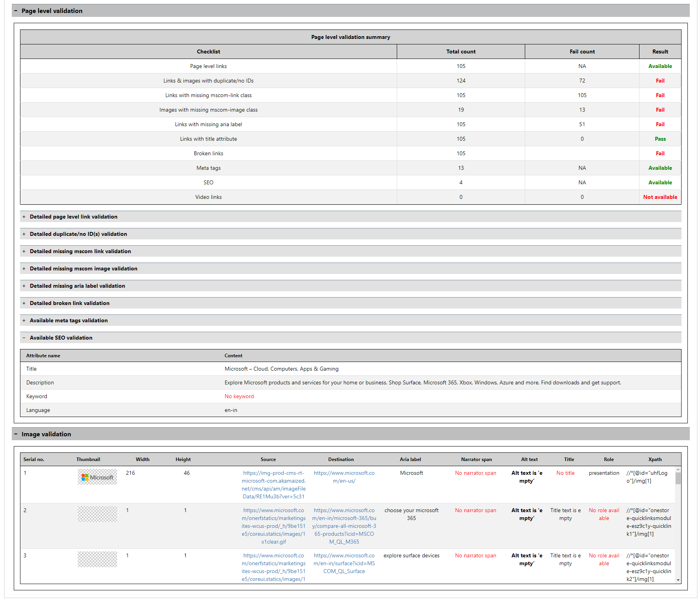
Task: Click 'No narrator span' in row 1
Action: (476, 473)
